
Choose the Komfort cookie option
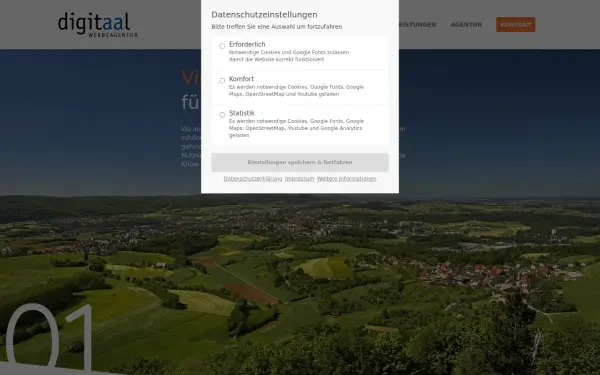(x=222, y=80)
